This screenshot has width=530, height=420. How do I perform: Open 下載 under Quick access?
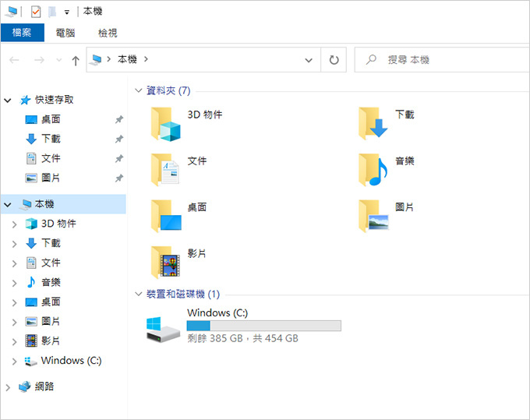point(51,139)
